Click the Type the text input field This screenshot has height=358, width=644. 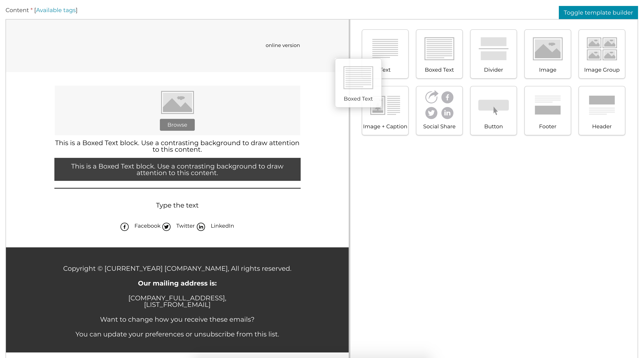tap(177, 205)
